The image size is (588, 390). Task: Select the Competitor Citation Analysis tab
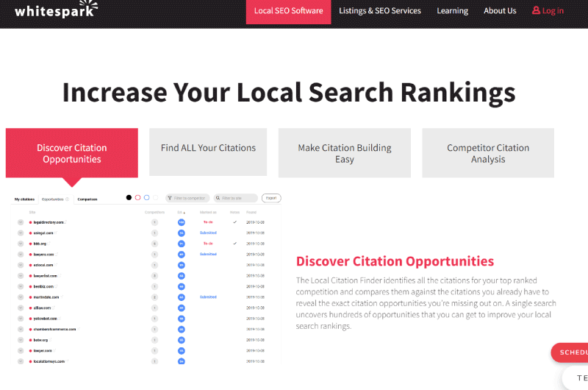(x=488, y=153)
